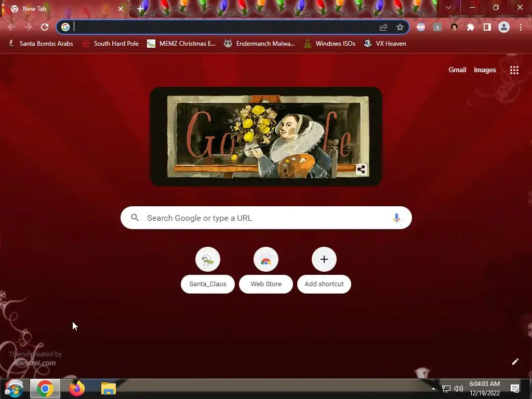The image size is (532, 399).
Task: Open the gray S extension icon
Action: [x=437, y=27]
